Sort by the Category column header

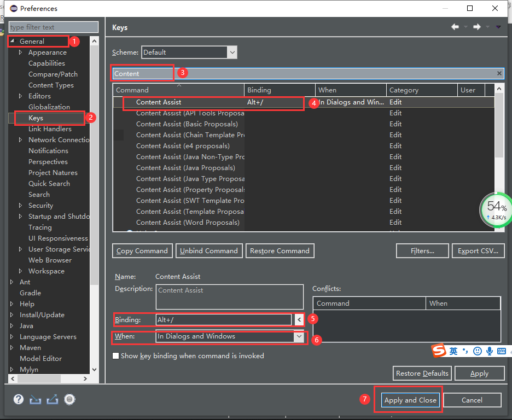pyautogui.click(x=422, y=90)
